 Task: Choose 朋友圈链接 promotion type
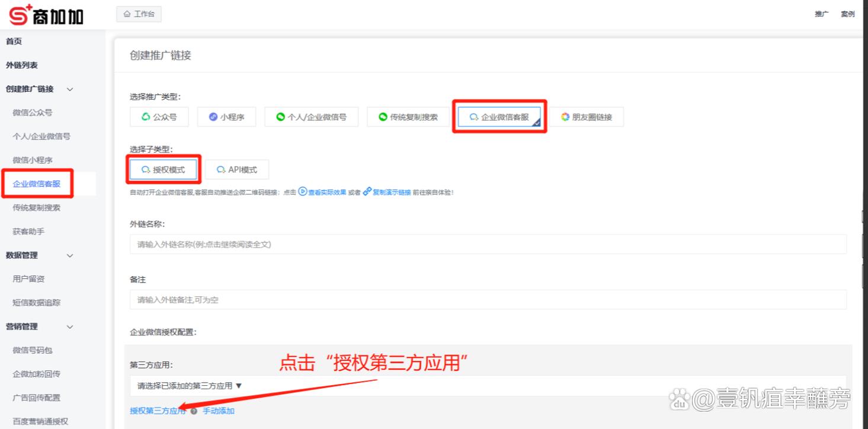coord(587,117)
